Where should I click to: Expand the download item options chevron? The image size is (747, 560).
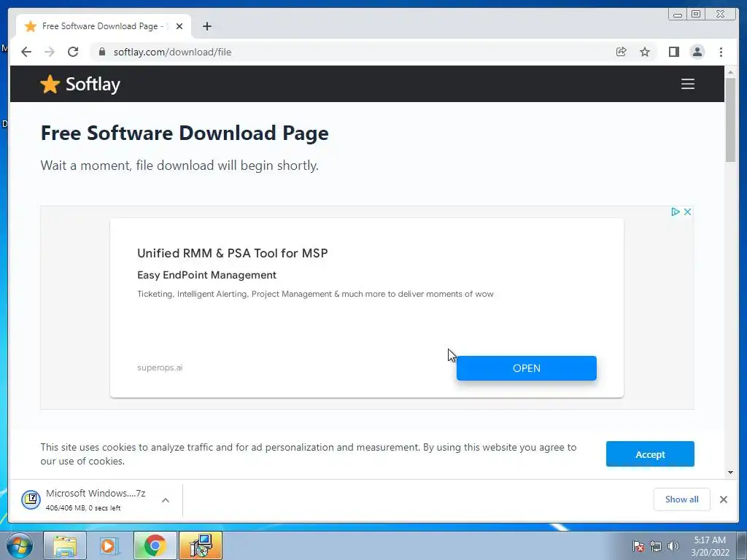pos(166,500)
